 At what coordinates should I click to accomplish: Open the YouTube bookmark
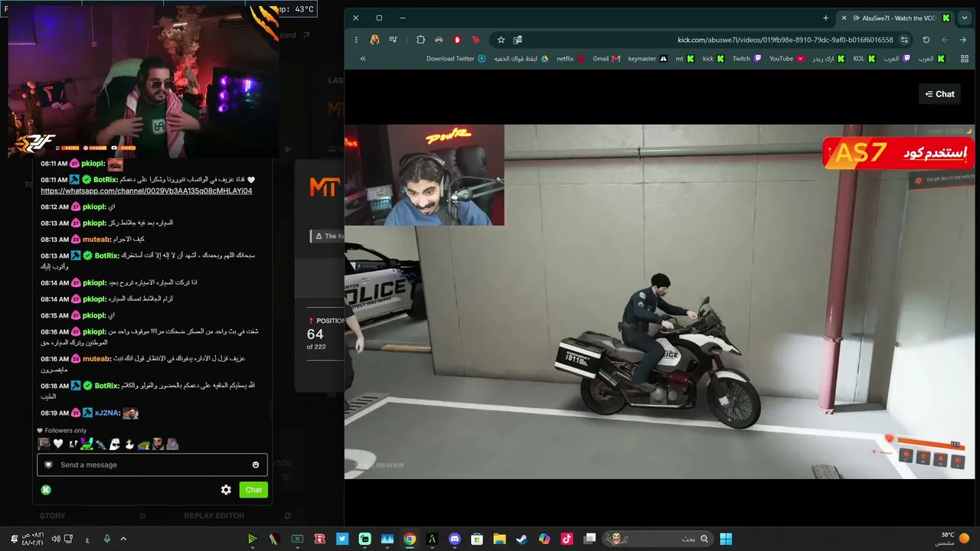(x=787, y=59)
